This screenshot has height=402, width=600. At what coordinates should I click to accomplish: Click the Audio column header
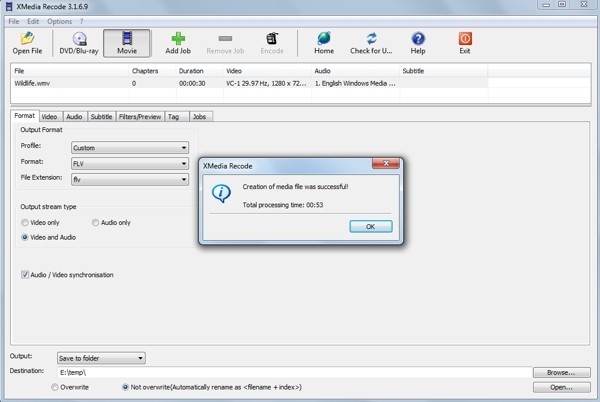point(355,71)
